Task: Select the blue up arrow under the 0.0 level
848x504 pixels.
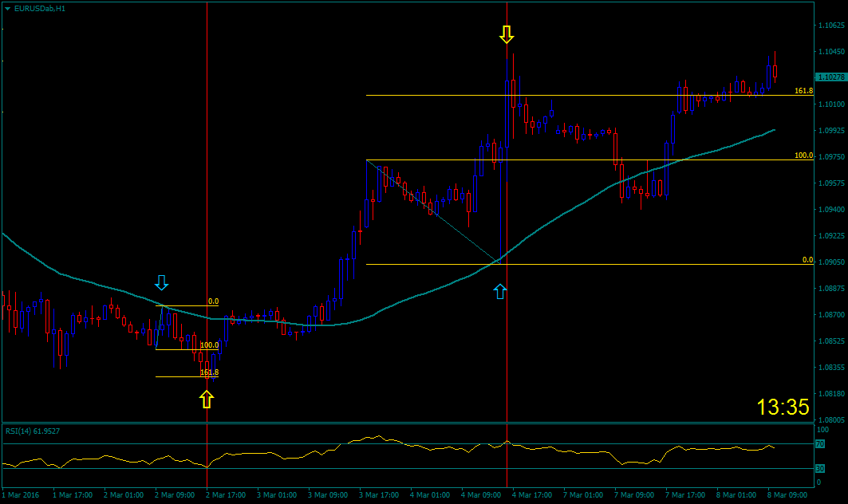Action: tap(499, 292)
